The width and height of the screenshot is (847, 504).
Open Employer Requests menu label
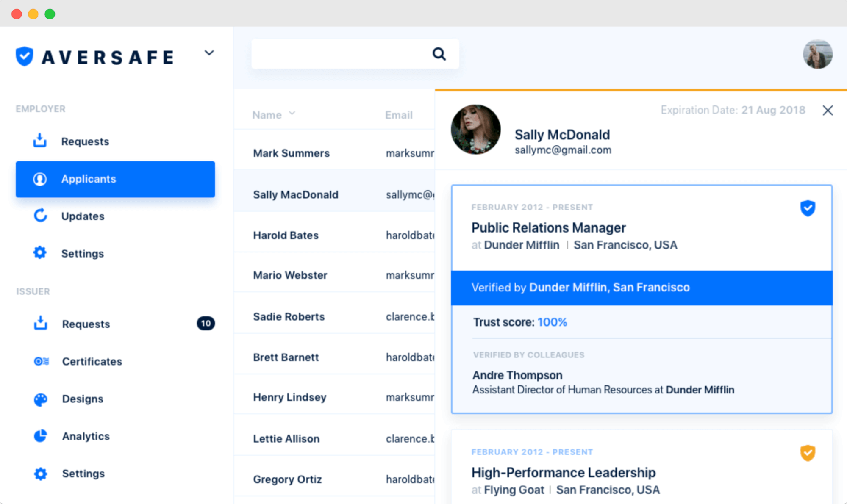coord(85,141)
